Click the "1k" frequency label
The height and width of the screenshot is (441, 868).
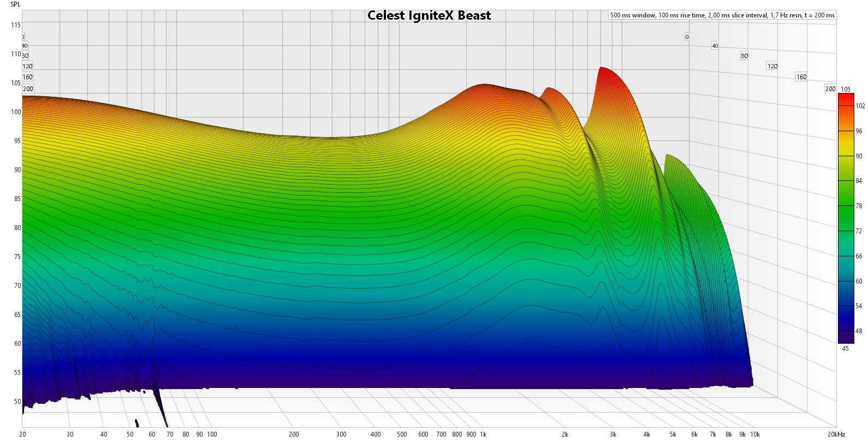[x=483, y=434]
